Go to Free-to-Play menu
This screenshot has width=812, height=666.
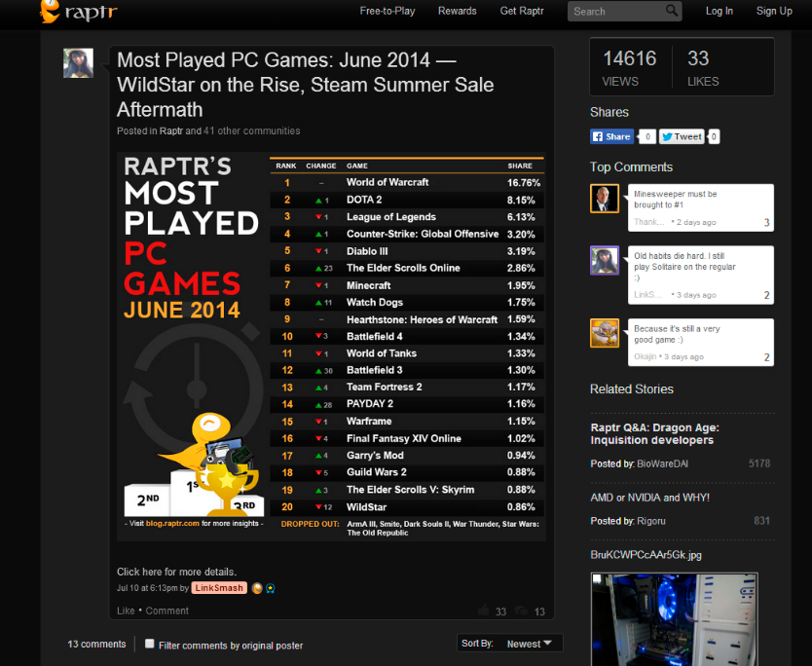[x=388, y=11]
